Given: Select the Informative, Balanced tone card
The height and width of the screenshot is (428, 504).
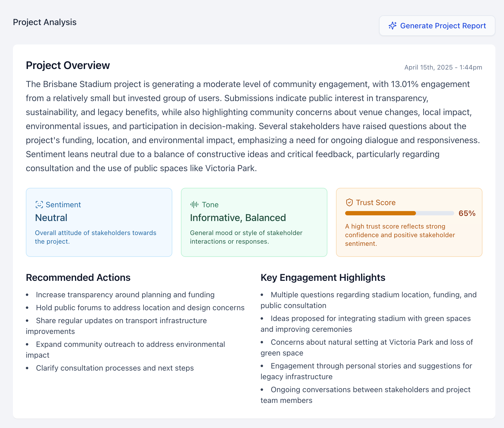Looking at the screenshot, I should click(x=254, y=222).
